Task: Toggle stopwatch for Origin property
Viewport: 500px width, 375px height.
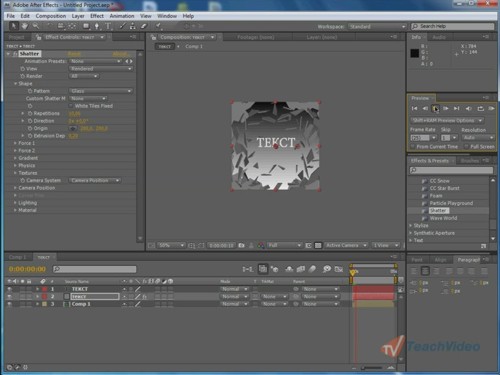Action: click(30, 128)
